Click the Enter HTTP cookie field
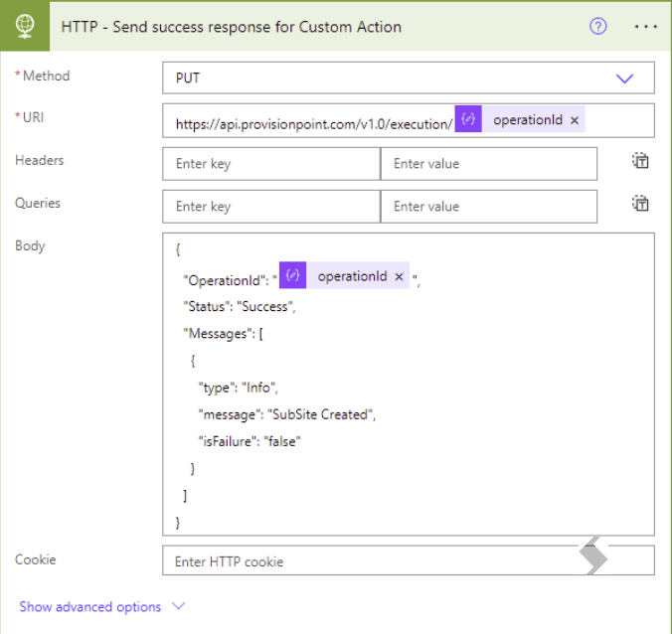The image size is (672, 634). (409, 560)
